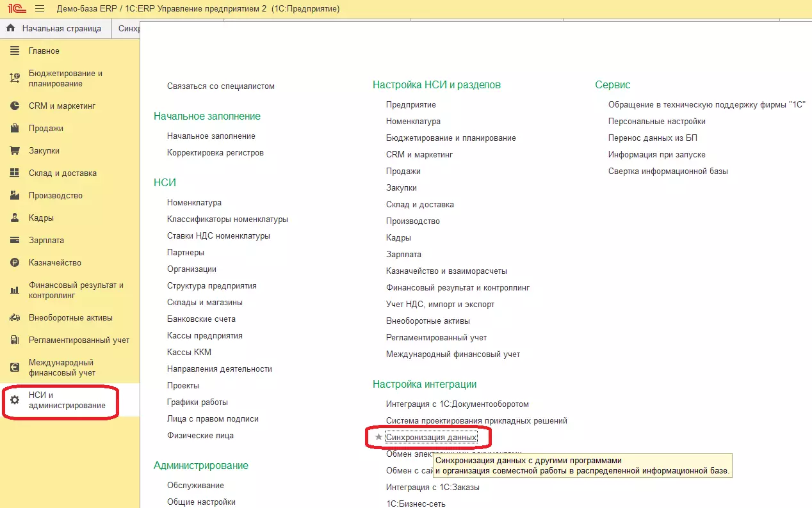Image resolution: width=812 pixels, height=508 pixels.
Task: Open Перенос данных из БП link
Action: (653, 138)
